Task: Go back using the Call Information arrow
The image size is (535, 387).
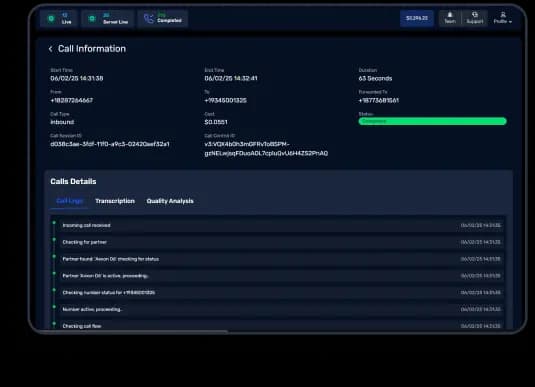Action: pyautogui.click(x=50, y=49)
